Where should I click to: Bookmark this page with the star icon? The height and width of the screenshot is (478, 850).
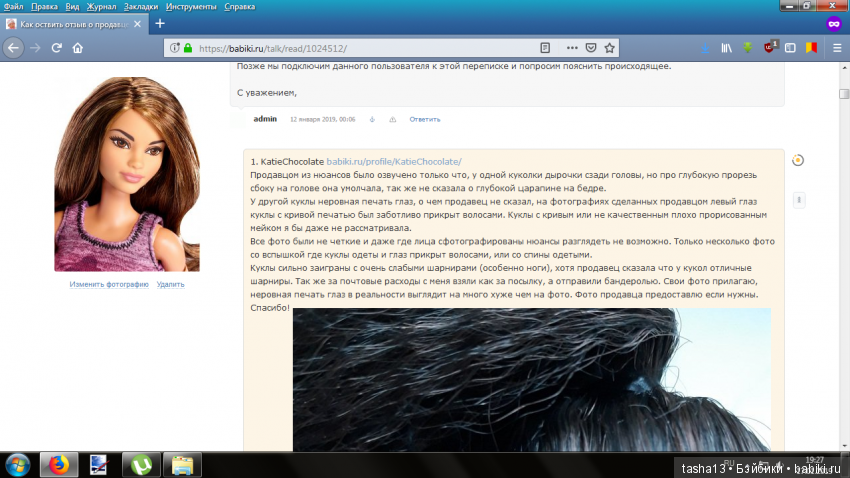tap(609, 47)
